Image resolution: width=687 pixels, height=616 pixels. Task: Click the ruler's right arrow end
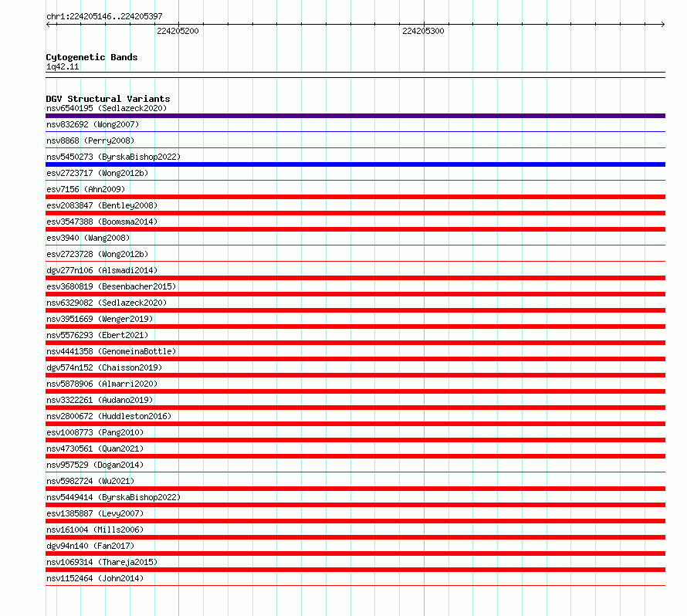tap(663, 25)
